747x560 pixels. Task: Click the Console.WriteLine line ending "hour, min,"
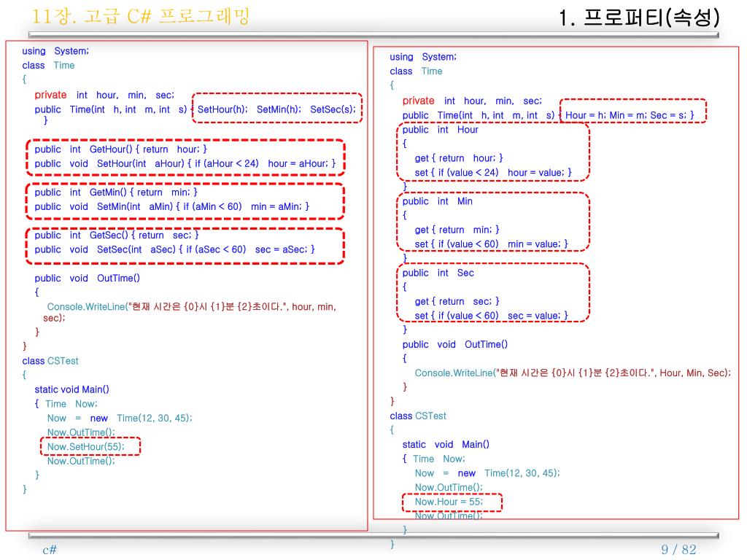point(192,307)
